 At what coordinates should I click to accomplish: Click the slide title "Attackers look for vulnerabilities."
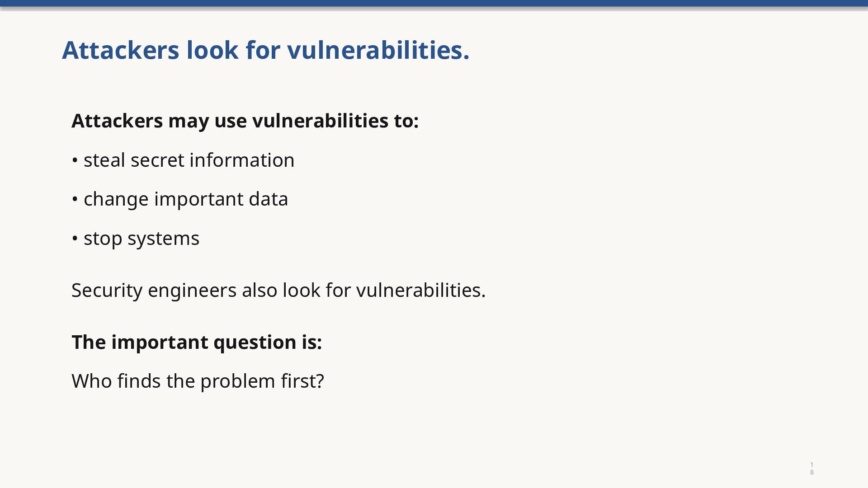pyautogui.click(x=266, y=50)
